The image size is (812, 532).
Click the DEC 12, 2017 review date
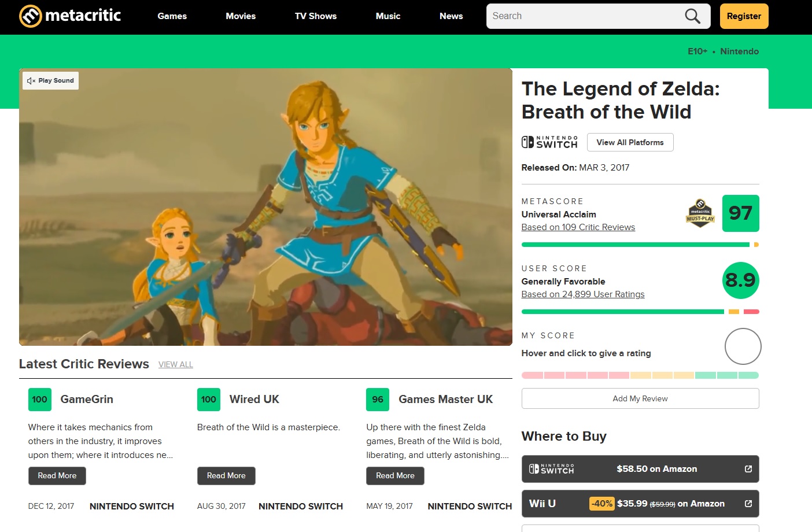(51, 506)
